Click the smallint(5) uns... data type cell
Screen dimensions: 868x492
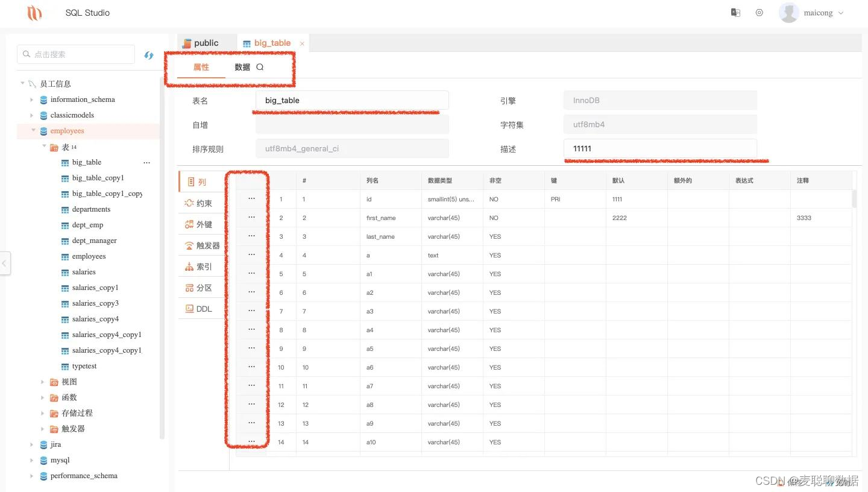pos(452,199)
